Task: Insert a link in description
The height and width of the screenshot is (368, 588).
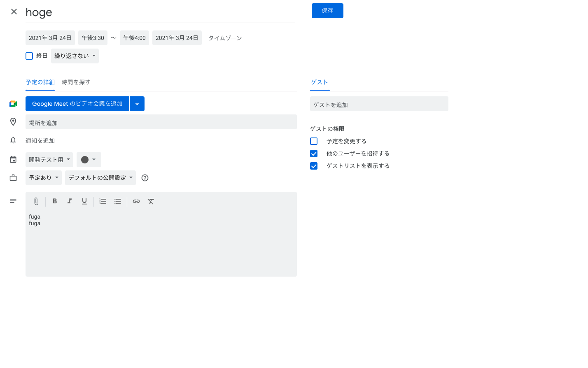Action: click(136, 201)
